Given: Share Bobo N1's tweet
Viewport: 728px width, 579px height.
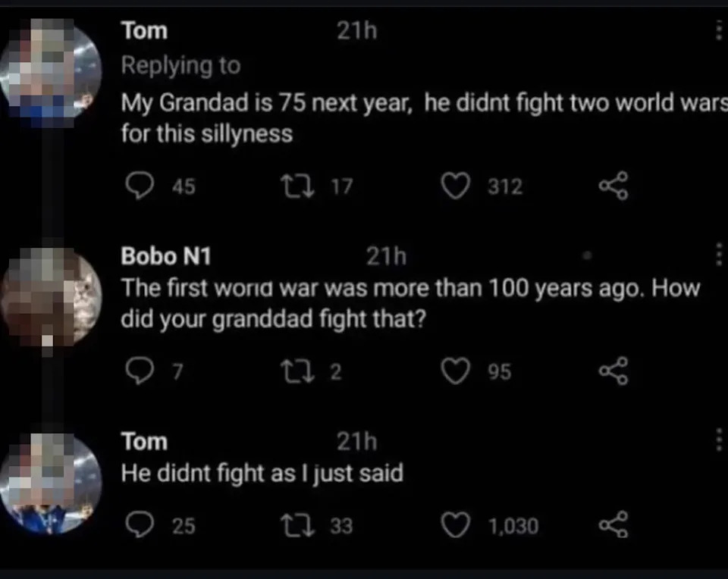Looking at the screenshot, I should [x=613, y=371].
